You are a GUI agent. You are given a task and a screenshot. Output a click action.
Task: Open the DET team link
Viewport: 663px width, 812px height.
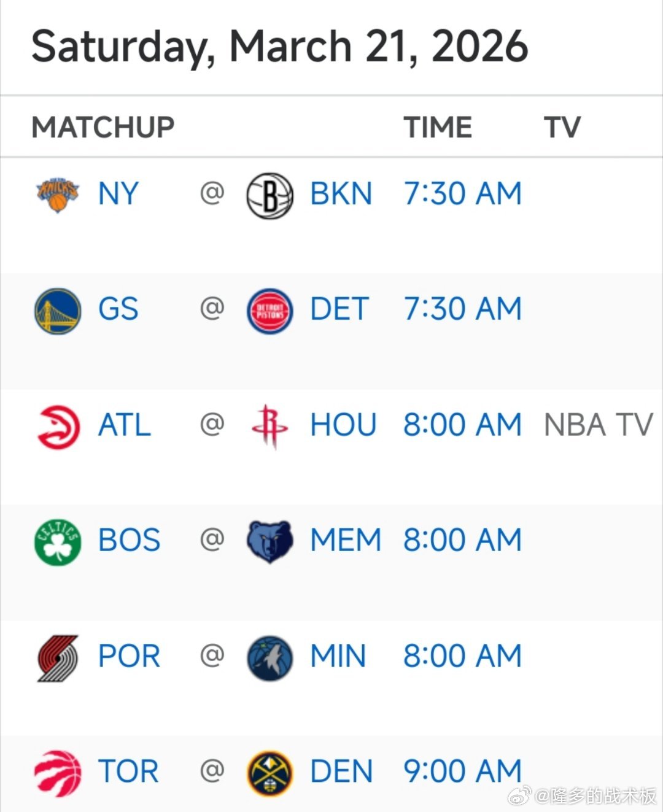coord(339,309)
